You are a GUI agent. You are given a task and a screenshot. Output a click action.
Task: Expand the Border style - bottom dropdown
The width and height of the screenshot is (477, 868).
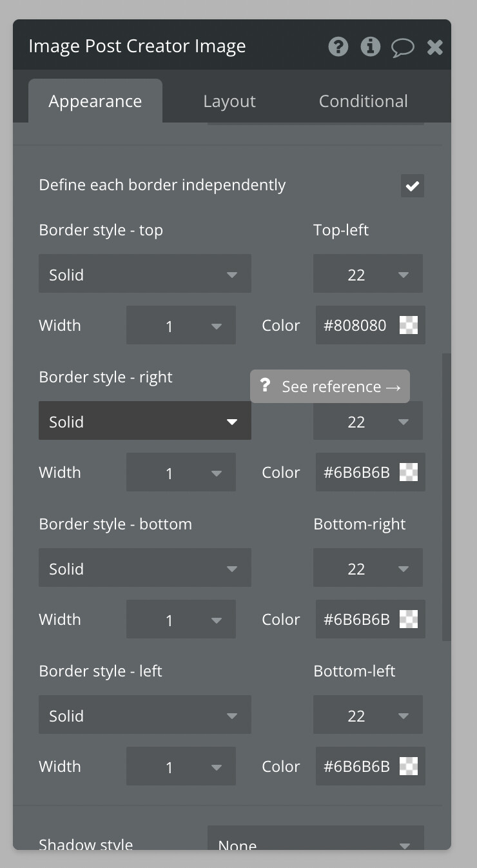pos(144,568)
